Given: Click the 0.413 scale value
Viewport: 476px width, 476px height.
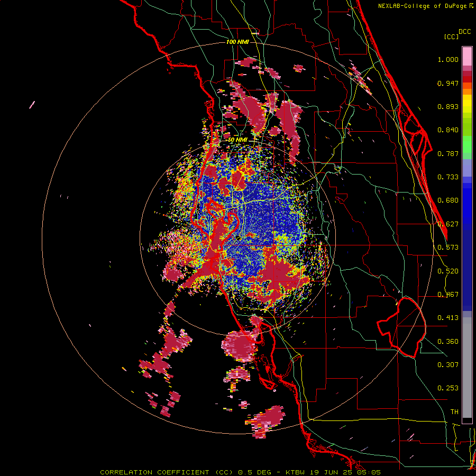Looking at the screenshot, I should click(448, 318).
